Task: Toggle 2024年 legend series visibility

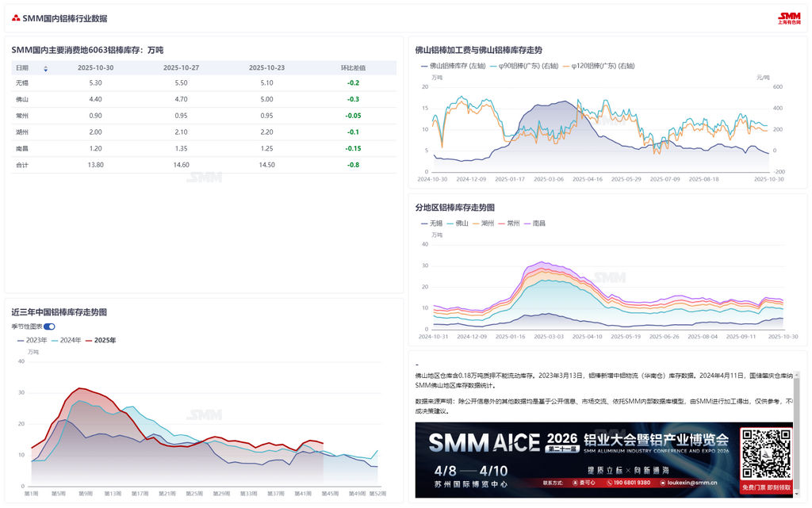Action: 67,340
